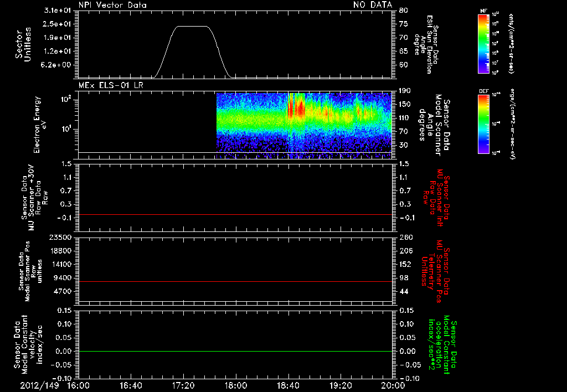Click the "Electron Energy eV" axis label

pos(40,125)
